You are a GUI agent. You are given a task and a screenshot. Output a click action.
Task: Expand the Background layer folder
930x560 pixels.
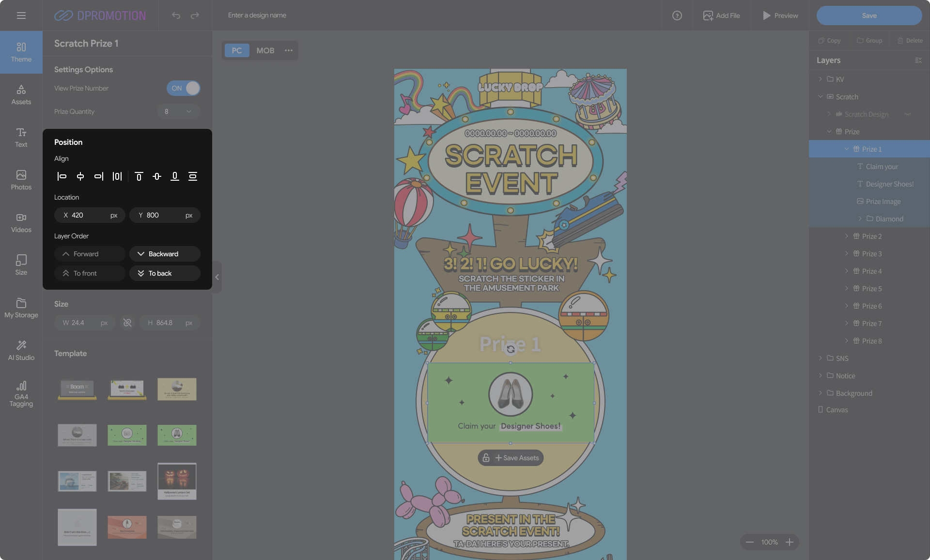click(x=821, y=393)
